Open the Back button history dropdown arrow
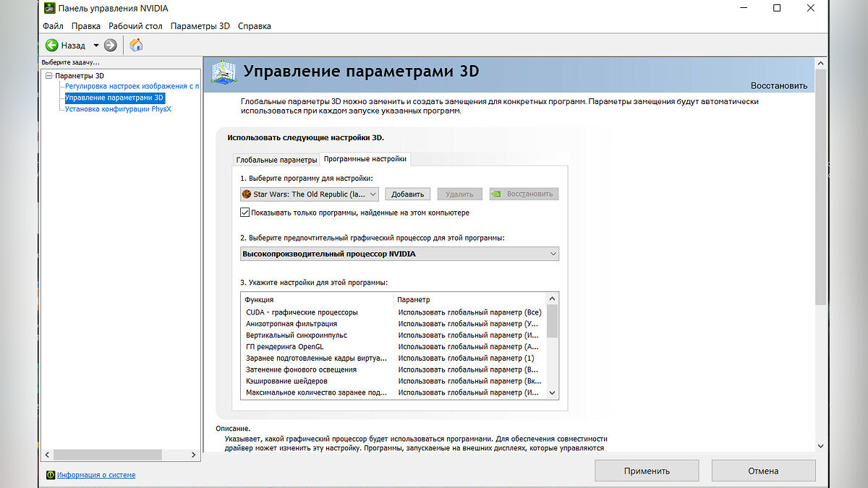The image size is (868, 488). tap(96, 46)
